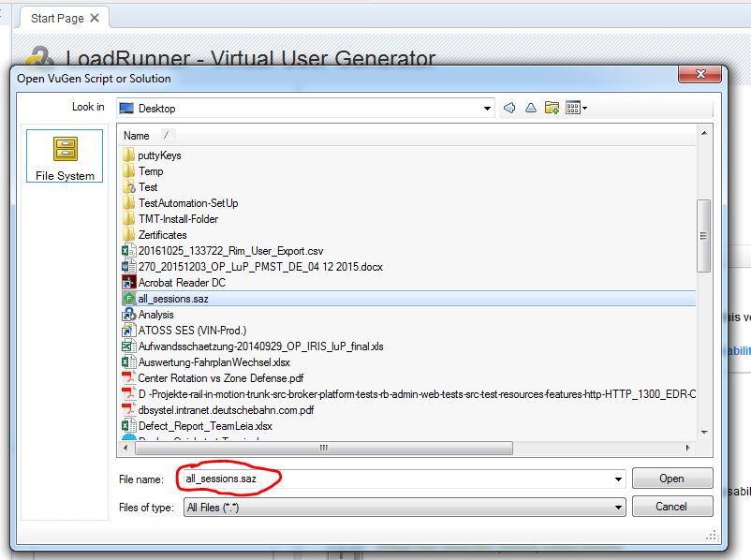Click the View Menu grid icon
Screen dimensions: 751x560
[x=572, y=107]
